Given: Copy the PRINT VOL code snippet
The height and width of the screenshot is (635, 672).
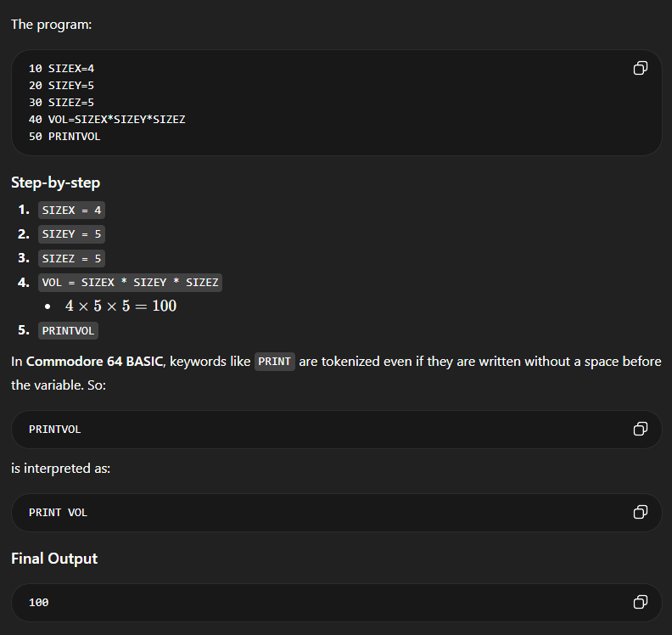Looking at the screenshot, I should [641, 512].
